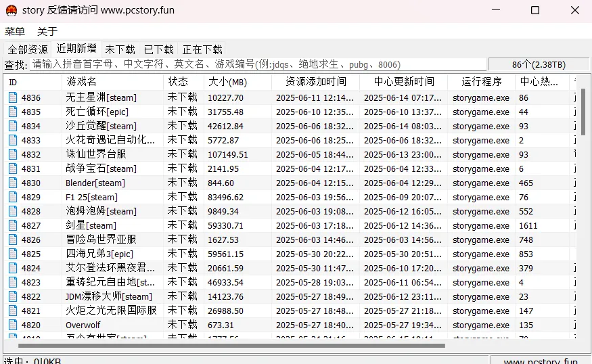Select the game 冒险岛世界亚服
The image size is (592, 364).
coord(101,240)
